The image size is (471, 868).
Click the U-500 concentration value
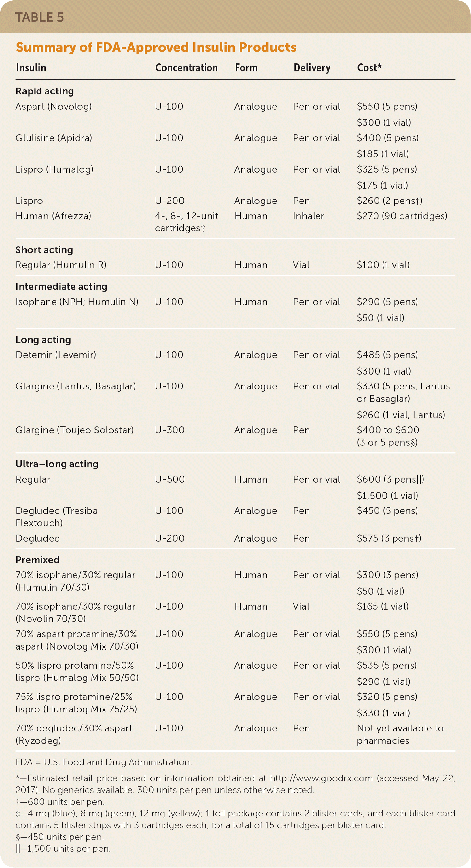[169, 479]
